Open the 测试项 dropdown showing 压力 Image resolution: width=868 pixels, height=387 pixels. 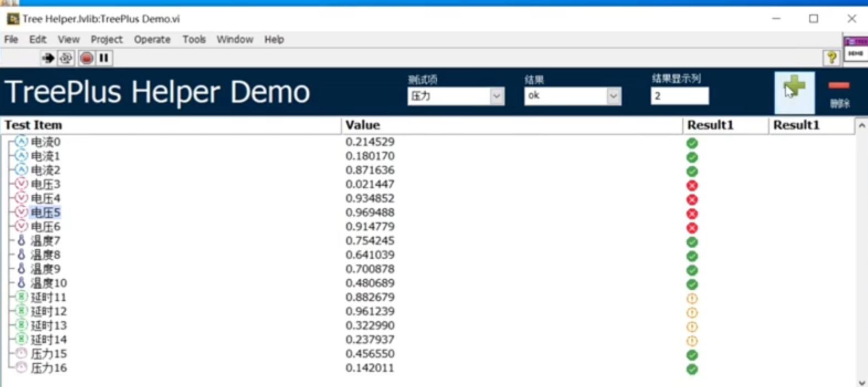coord(496,96)
